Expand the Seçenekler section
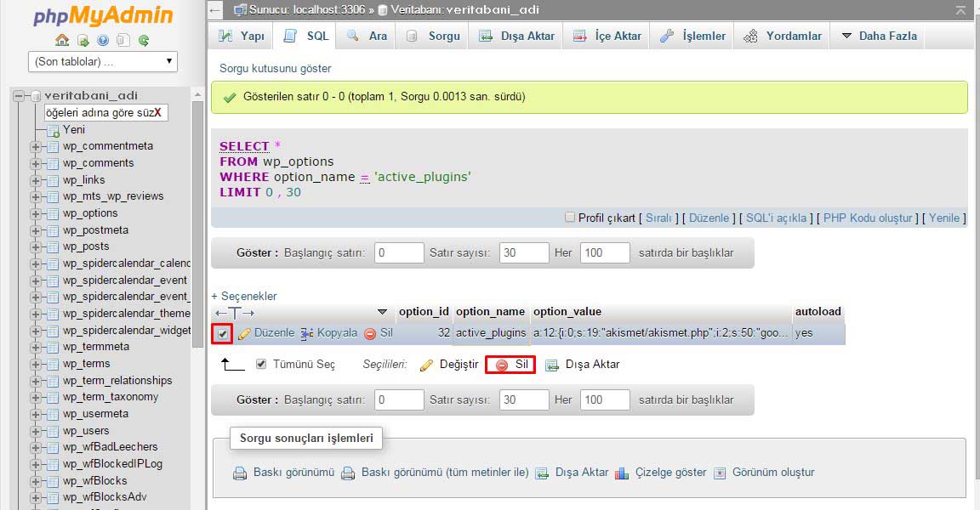Image resolution: width=980 pixels, height=510 pixels. pos(244,295)
